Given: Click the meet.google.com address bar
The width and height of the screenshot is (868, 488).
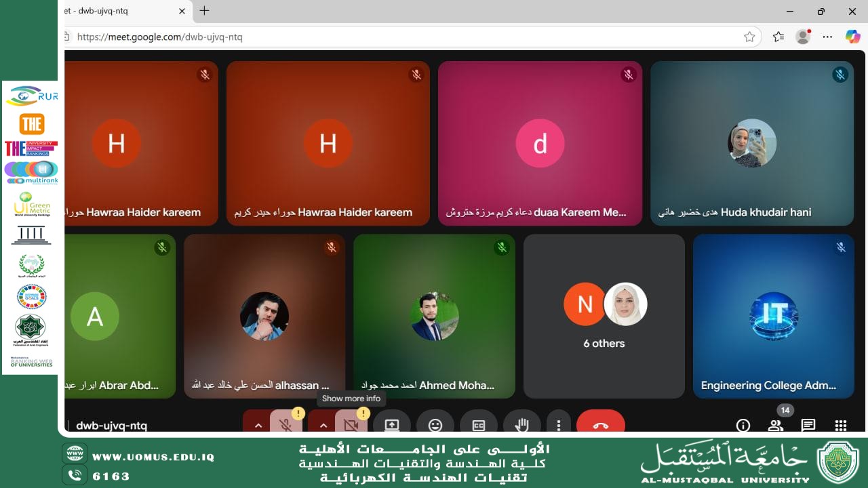Looking at the screenshot, I should coord(407,37).
